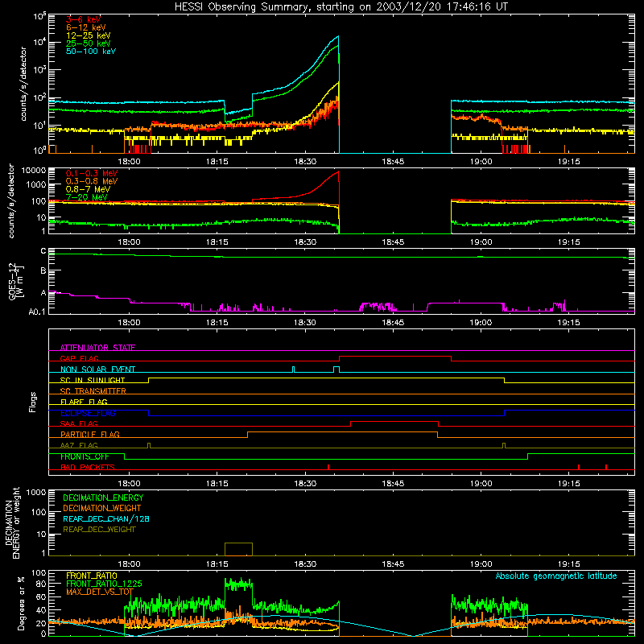The width and height of the screenshot is (644, 644).
Task: Click the 10000 tick label on MeV plot
Action: point(35,171)
